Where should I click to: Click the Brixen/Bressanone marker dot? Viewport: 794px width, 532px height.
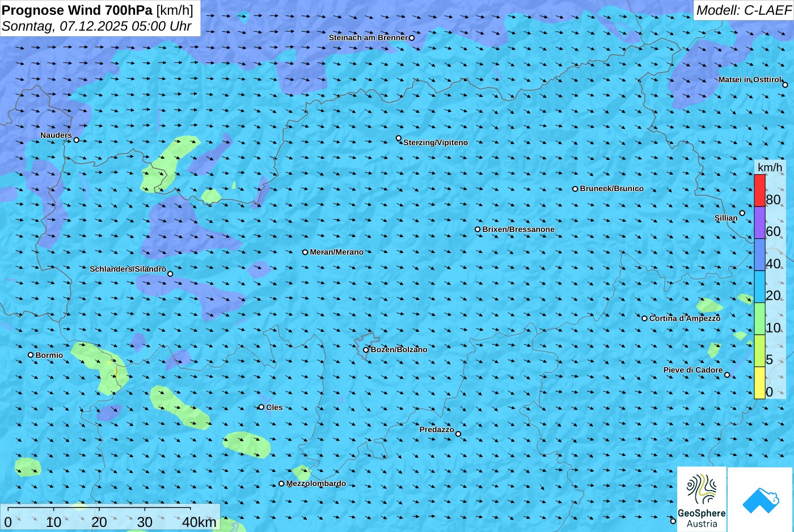[x=478, y=230]
